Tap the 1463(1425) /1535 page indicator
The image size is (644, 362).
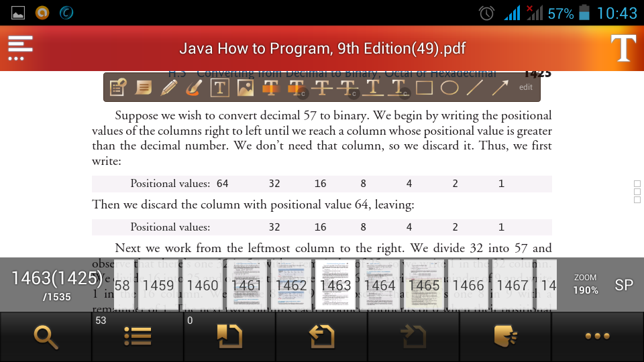pos(56,285)
